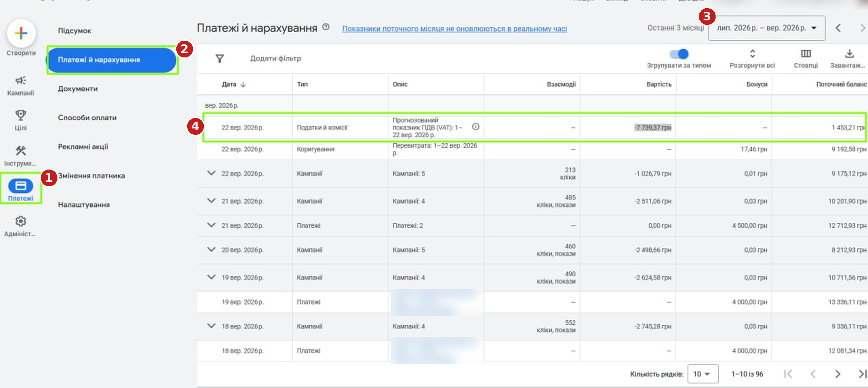Click the 4 500,00 грн bonus value
This screenshot has width=868, height=388.
(750, 225)
